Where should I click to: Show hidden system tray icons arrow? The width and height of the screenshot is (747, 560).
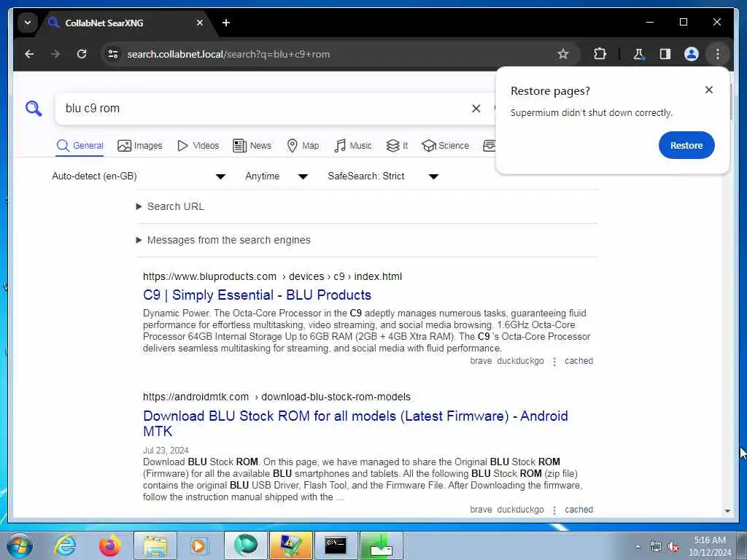point(638,547)
